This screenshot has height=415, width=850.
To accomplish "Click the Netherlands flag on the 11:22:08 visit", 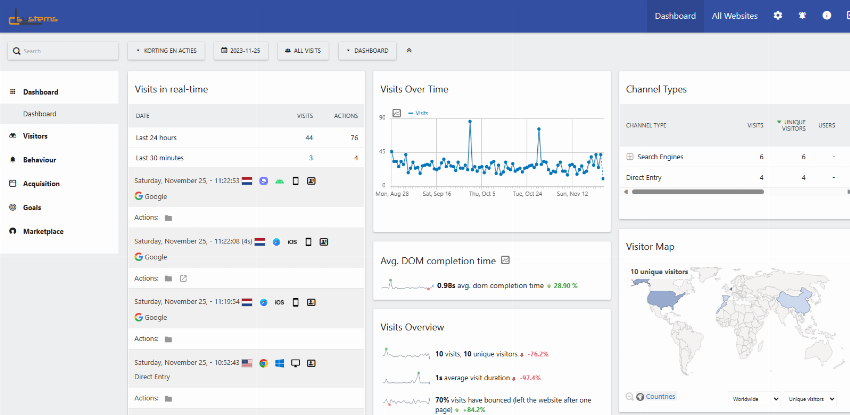I will (260, 242).
